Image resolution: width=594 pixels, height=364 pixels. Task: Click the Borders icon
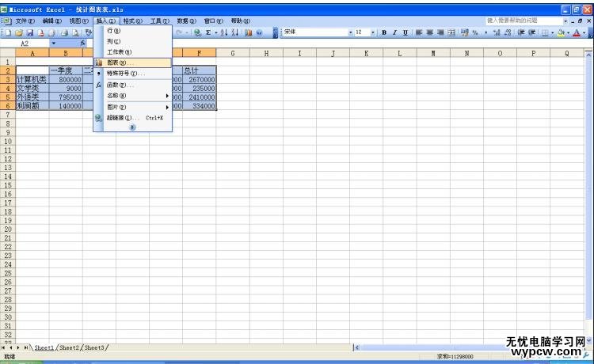pos(545,32)
